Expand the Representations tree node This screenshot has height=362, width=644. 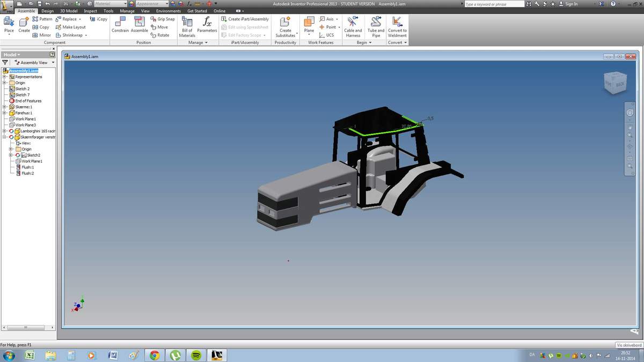[4, 77]
